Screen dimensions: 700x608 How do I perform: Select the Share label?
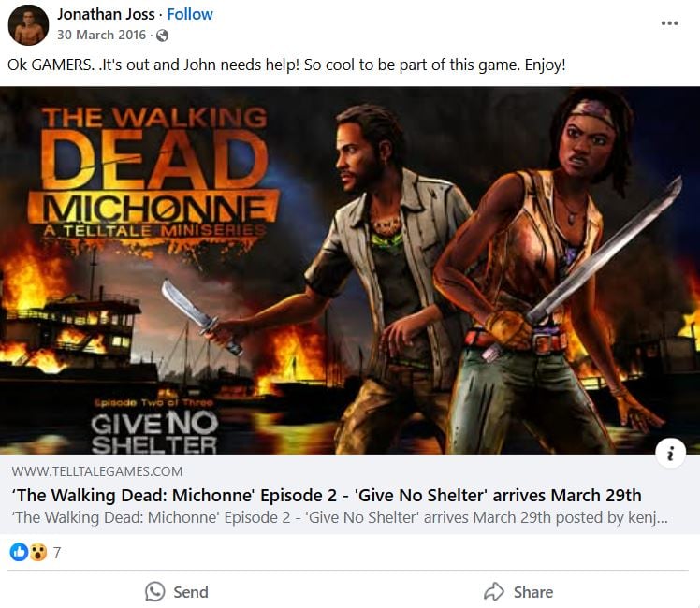tap(533, 592)
